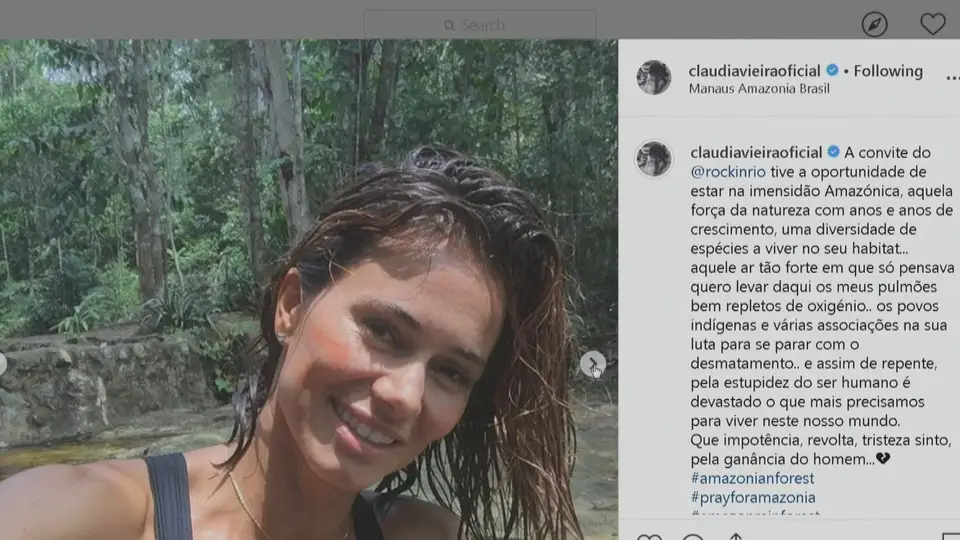Click the profile avatar in the post header
Image resolution: width=960 pixels, height=540 pixels.
pyautogui.click(x=654, y=77)
